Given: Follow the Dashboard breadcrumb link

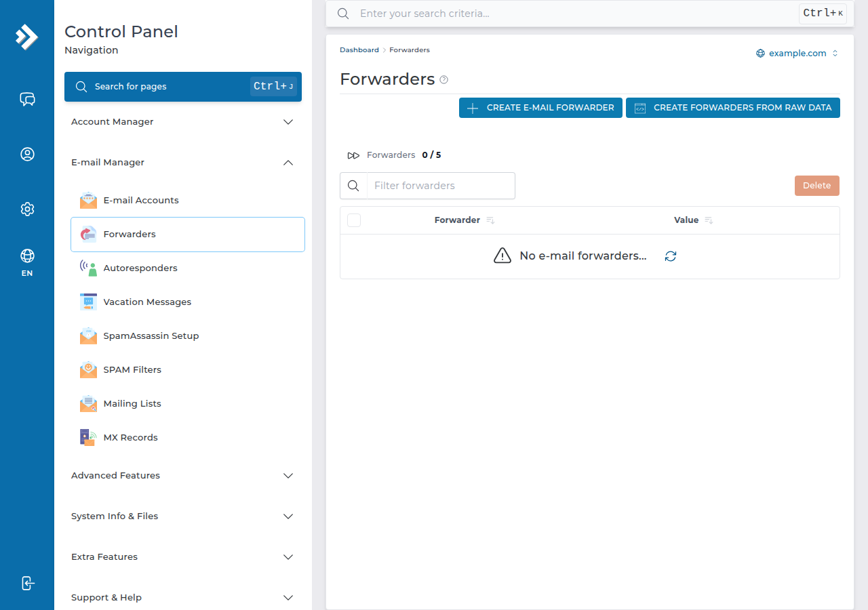Looking at the screenshot, I should coord(359,50).
